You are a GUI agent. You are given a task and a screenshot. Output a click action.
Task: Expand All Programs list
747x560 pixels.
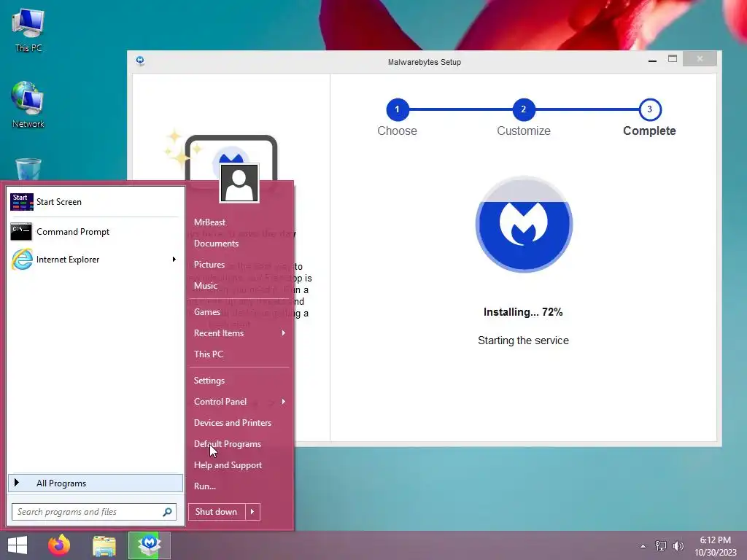coord(96,483)
